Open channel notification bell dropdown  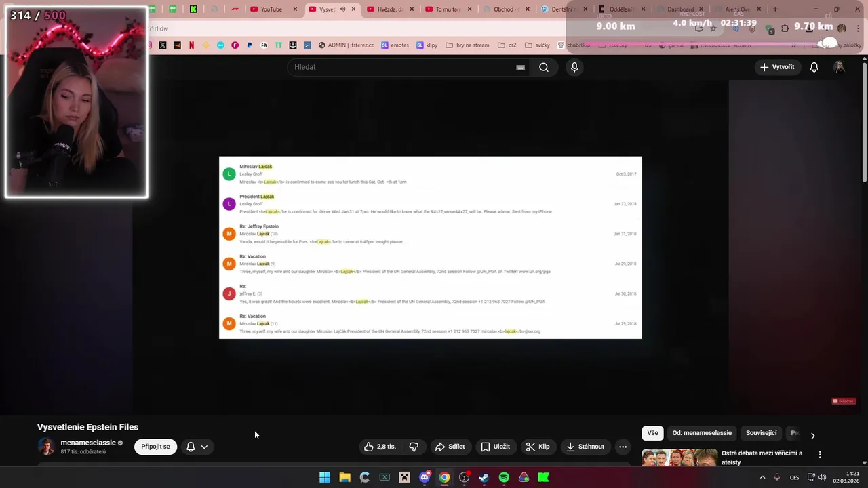pos(197,447)
